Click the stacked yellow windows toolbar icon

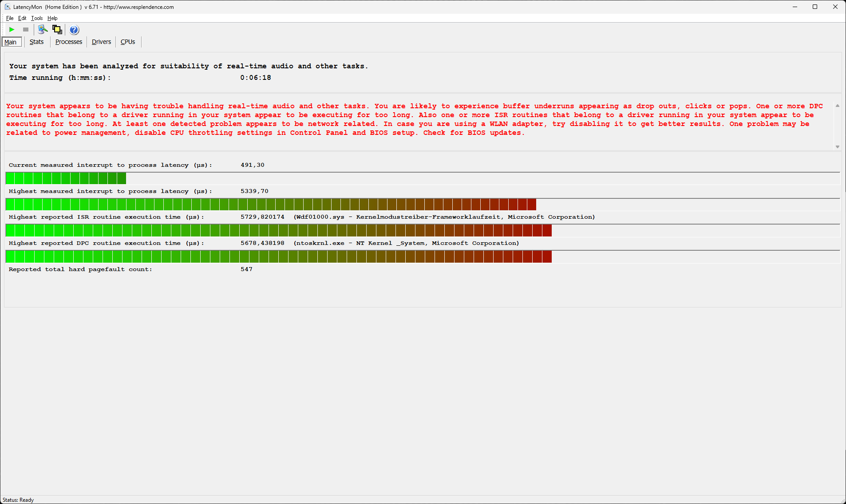click(57, 30)
